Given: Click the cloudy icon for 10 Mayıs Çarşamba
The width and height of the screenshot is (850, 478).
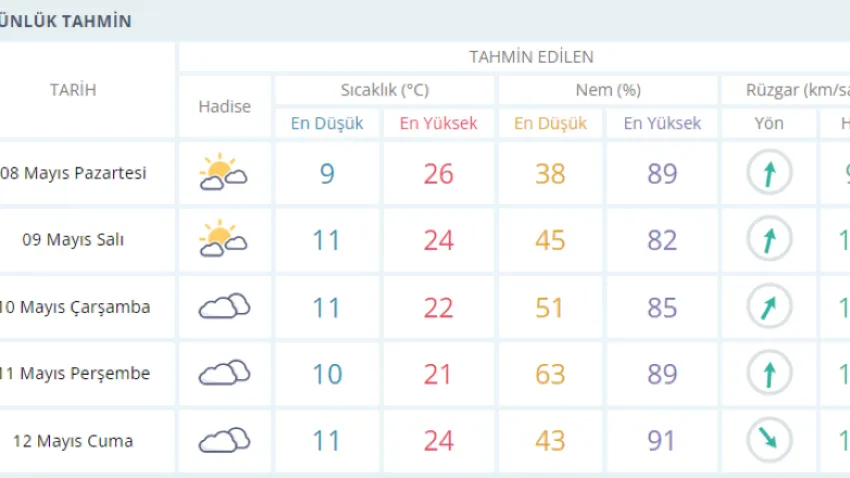Looking at the screenshot, I should click(224, 307).
